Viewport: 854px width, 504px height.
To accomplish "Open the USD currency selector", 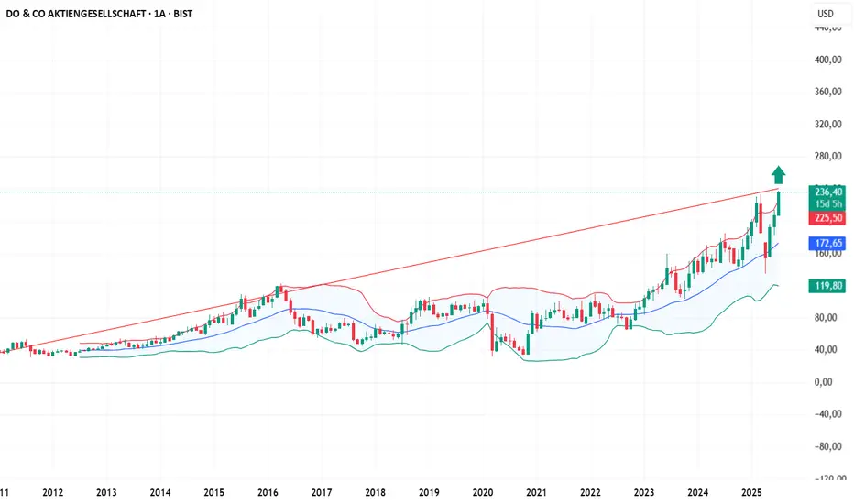I will click(x=825, y=14).
